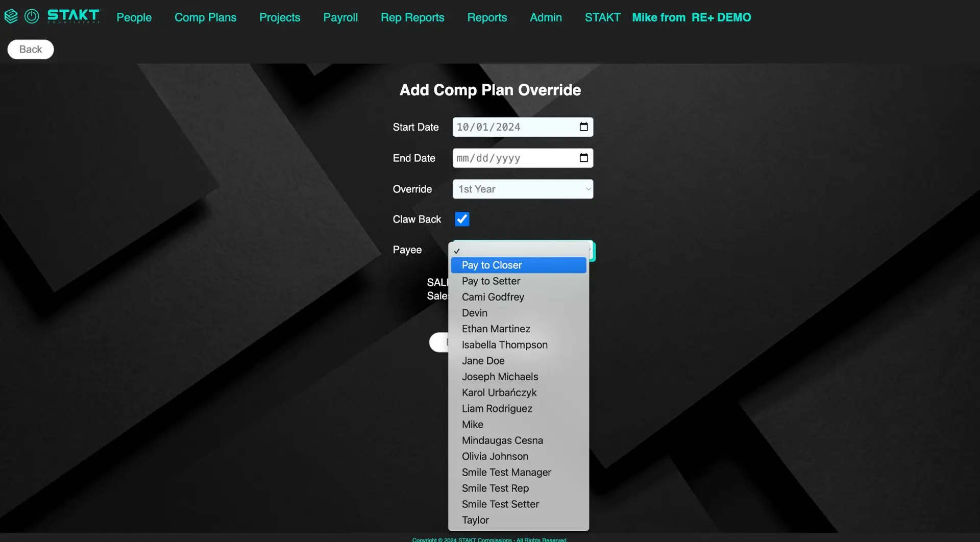
Task: Click Mike from RE+ DEMO account link
Action: pos(692,17)
